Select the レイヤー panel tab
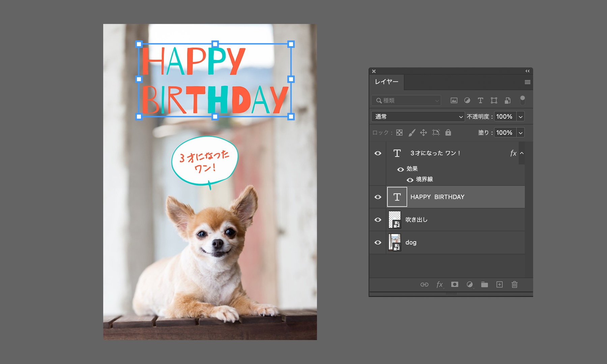 (386, 82)
